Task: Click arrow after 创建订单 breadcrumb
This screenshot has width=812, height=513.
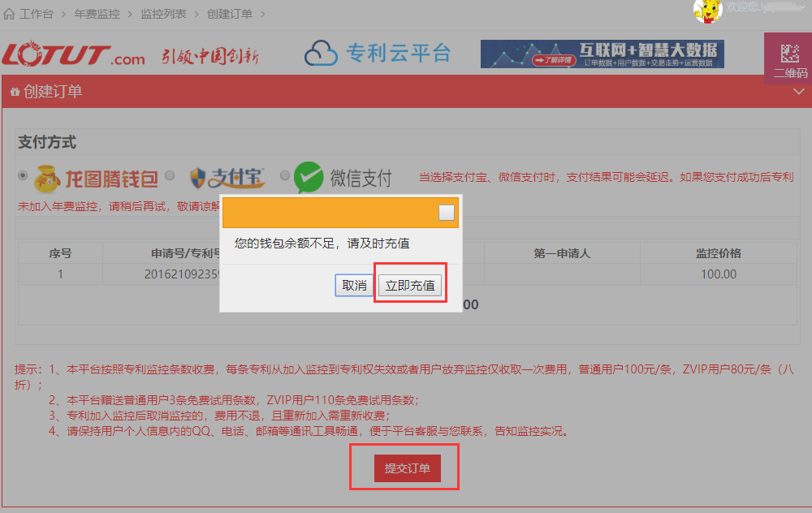Action: tap(263, 14)
